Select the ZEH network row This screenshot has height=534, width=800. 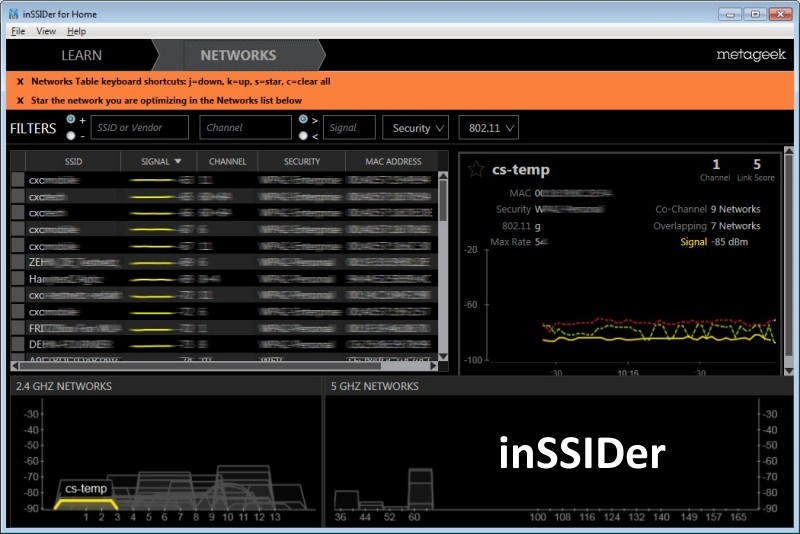click(x=224, y=263)
